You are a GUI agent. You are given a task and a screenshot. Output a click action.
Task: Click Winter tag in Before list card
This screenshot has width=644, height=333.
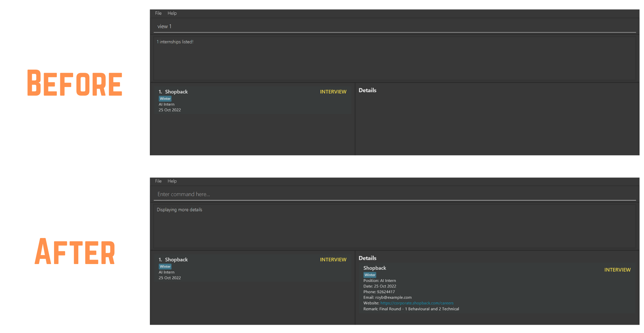tap(165, 99)
